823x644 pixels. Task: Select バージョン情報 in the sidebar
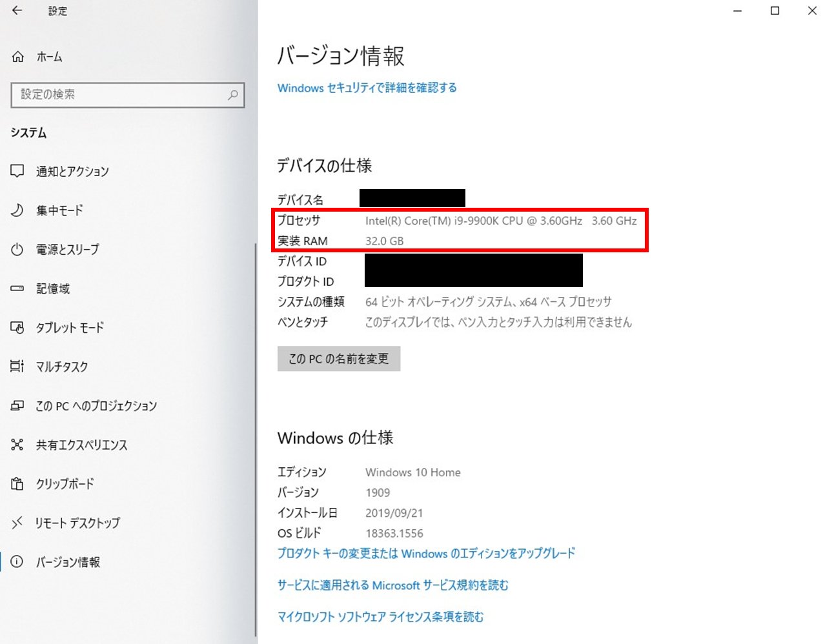68,562
